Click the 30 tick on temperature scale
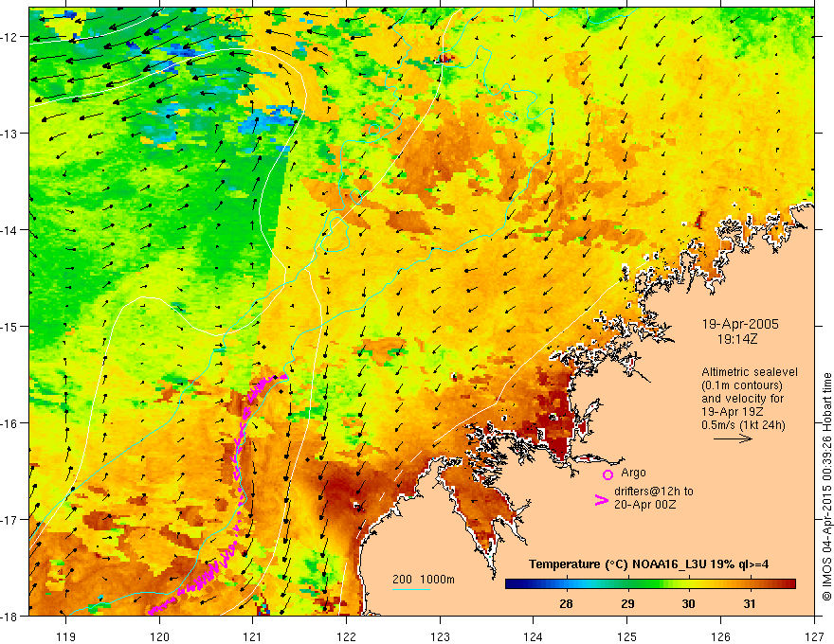The width and height of the screenshot is (834, 644). [x=688, y=603]
